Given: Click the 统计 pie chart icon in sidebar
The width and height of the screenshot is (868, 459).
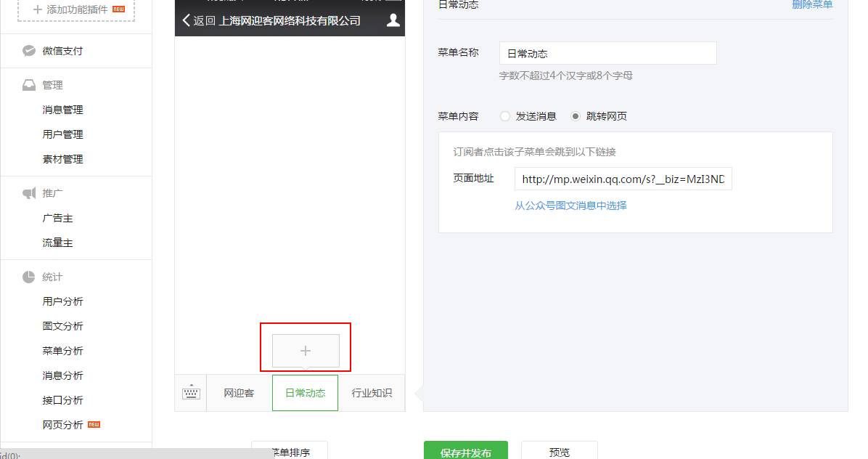Looking at the screenshot, I should pos(29,277).
